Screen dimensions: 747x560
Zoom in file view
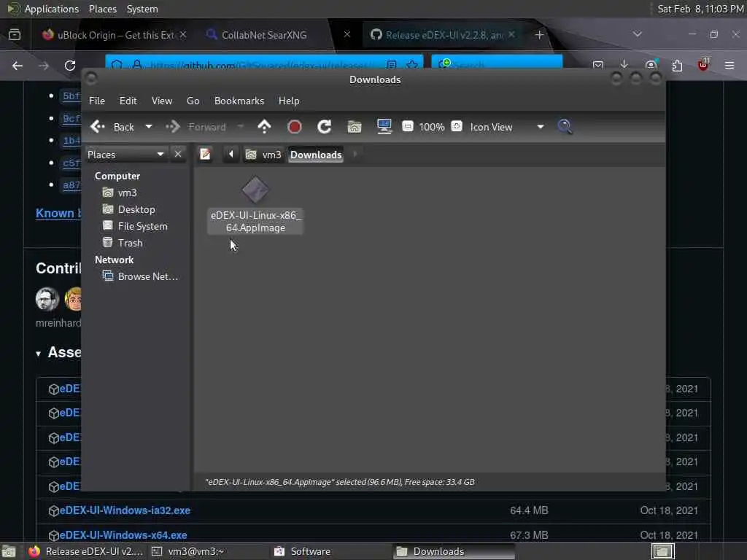457,126
